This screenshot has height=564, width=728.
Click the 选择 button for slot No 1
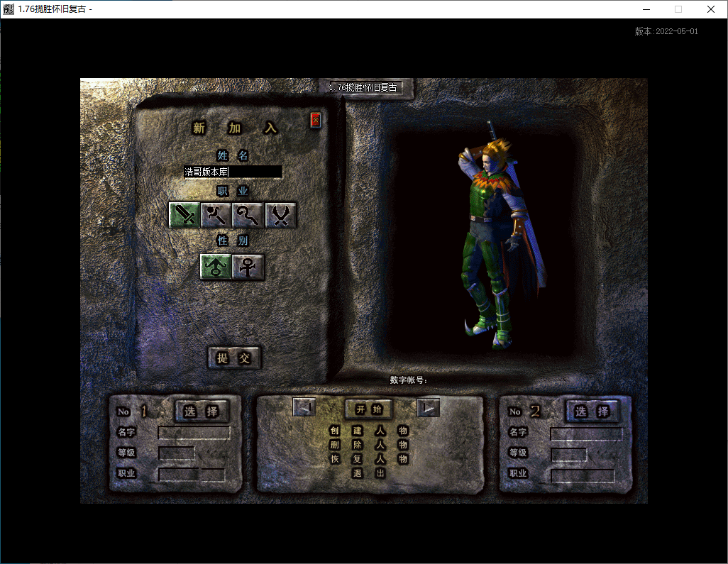[202, 411]
